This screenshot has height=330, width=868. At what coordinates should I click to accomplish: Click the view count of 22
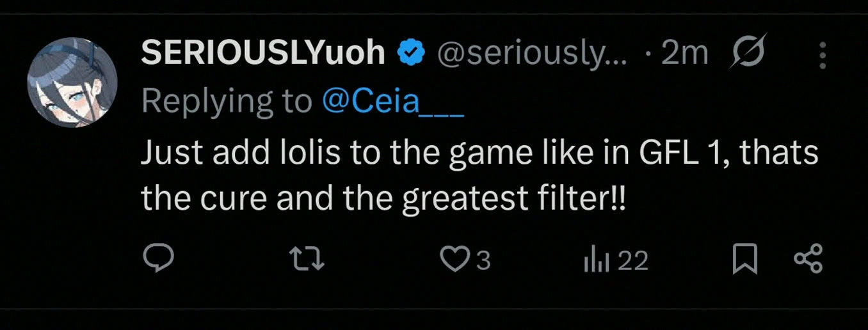[633, 260]
